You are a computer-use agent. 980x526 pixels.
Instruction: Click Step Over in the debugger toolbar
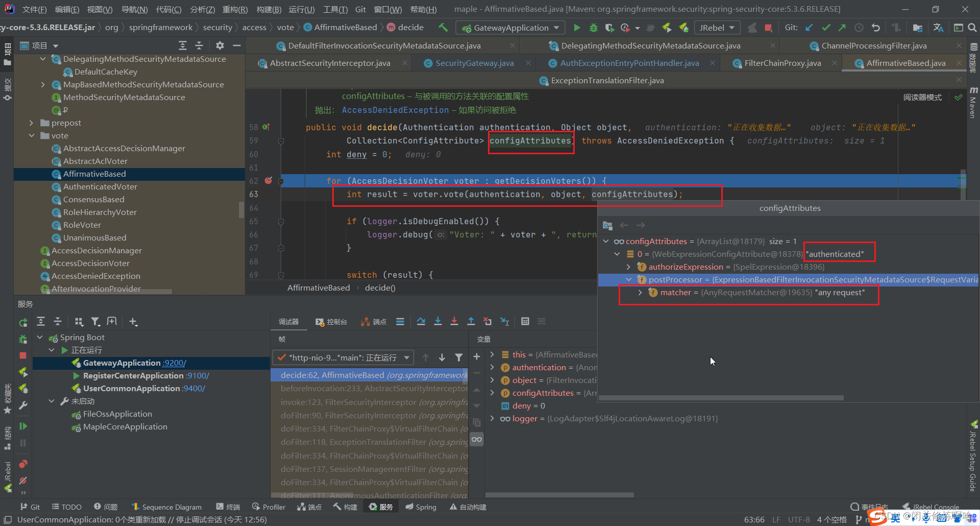421,321
